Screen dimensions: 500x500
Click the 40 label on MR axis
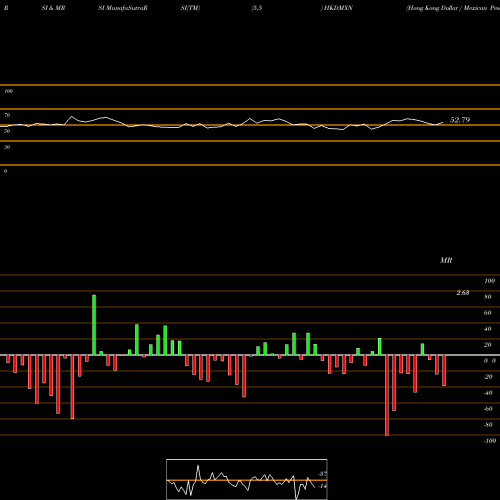[x=488, y=329]
